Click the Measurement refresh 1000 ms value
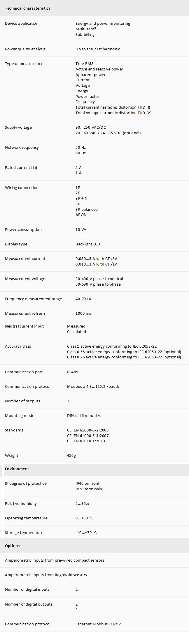 coord(83,313)
